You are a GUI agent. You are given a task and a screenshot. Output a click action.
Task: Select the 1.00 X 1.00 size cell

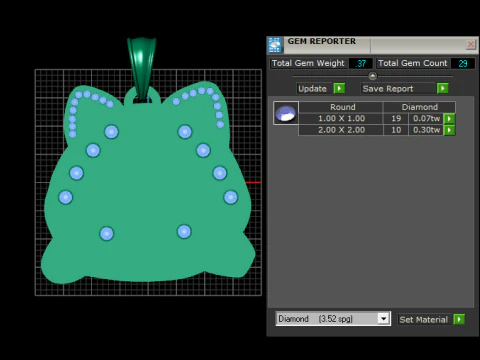pos(341,118)
